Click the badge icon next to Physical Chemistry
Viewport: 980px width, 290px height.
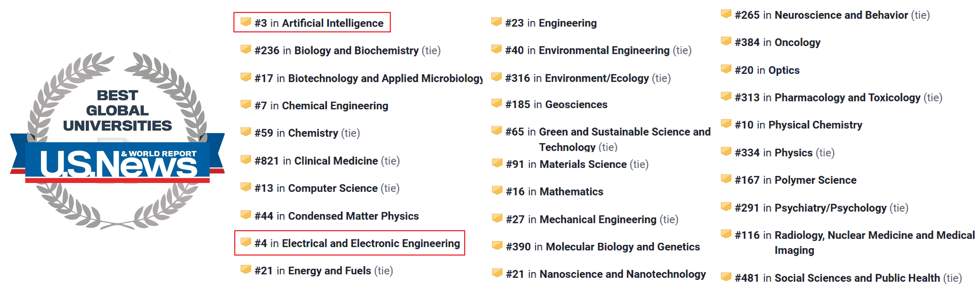tap(726, 124)
